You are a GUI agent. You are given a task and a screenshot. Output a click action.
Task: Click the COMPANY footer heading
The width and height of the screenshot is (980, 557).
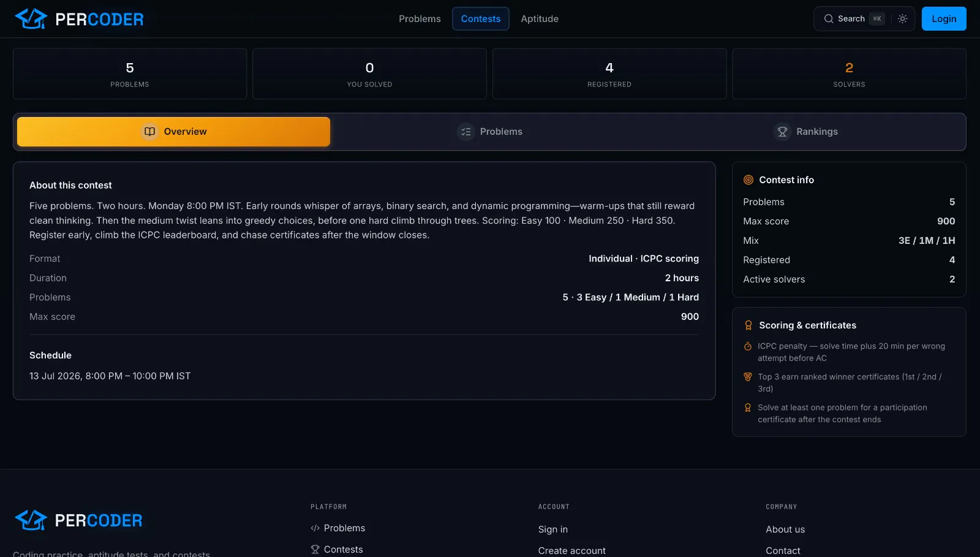coord(782,507)
